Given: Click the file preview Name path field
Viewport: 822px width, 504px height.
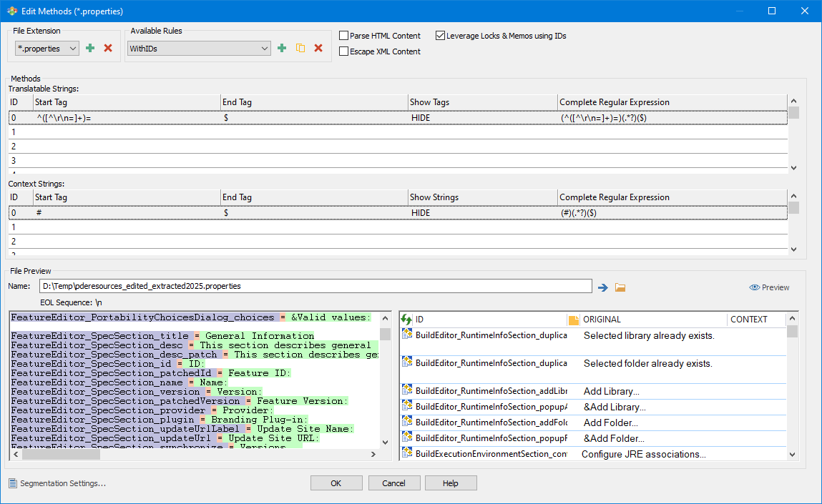Looking at the screenshot, I should (x=315, y=286).
